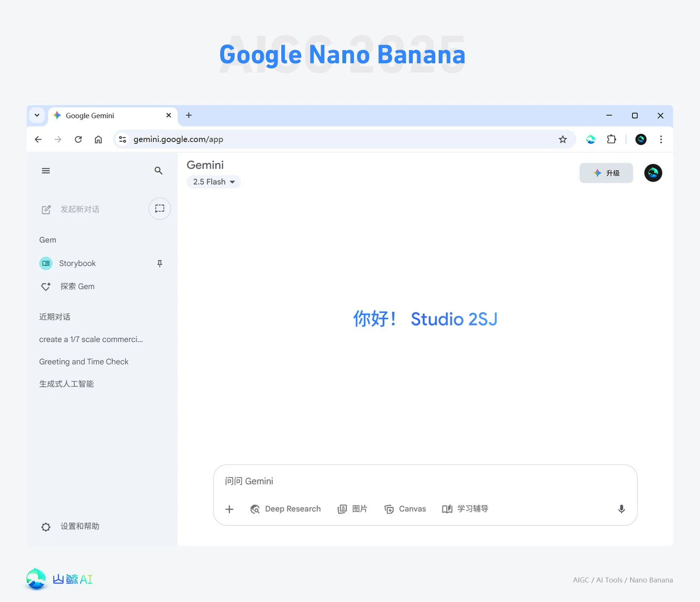Select the 学习辅导 guided learning tool

point(465,509)
